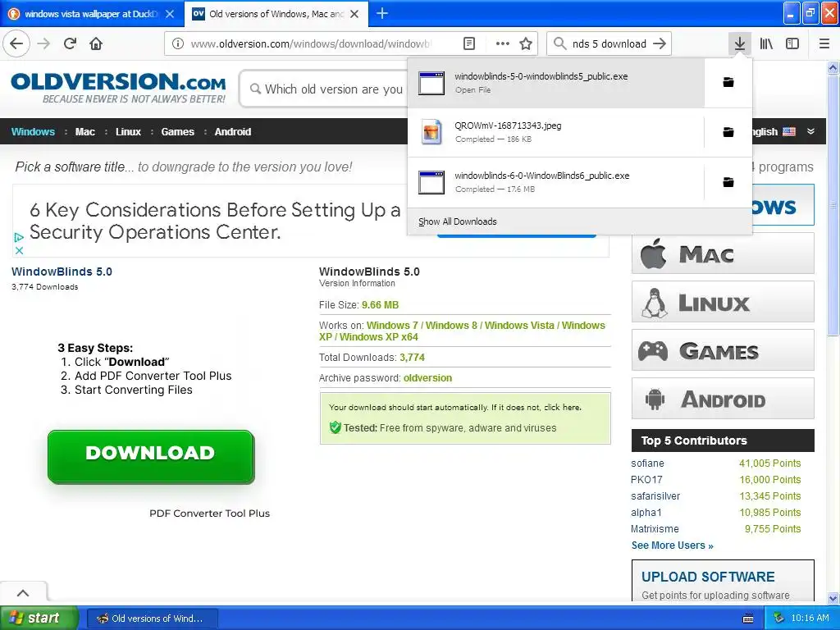840x630 pixels.
Task: Open contributor Matrixisme profile
Action: [655, 529]
